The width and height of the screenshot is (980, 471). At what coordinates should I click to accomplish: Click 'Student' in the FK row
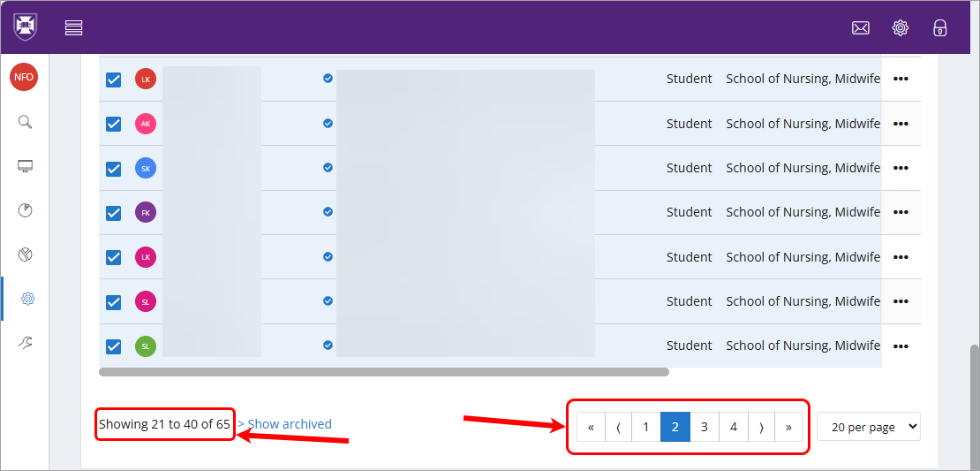(689, 213)
